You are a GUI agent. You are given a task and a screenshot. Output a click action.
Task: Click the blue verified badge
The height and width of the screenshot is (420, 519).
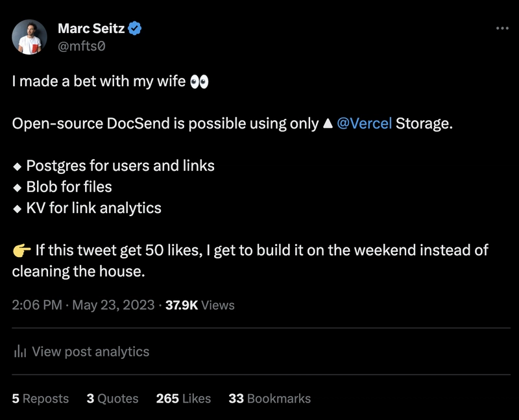[136, 28]
